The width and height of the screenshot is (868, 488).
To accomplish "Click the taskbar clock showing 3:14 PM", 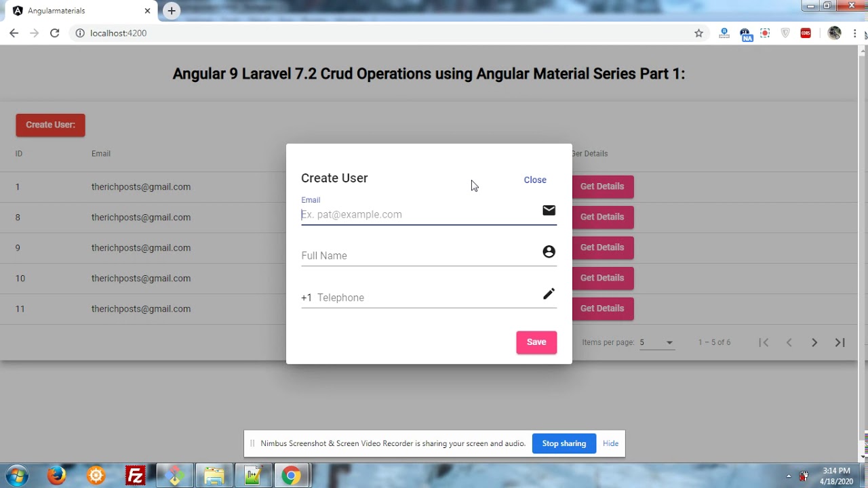I will tap(836, 476).
